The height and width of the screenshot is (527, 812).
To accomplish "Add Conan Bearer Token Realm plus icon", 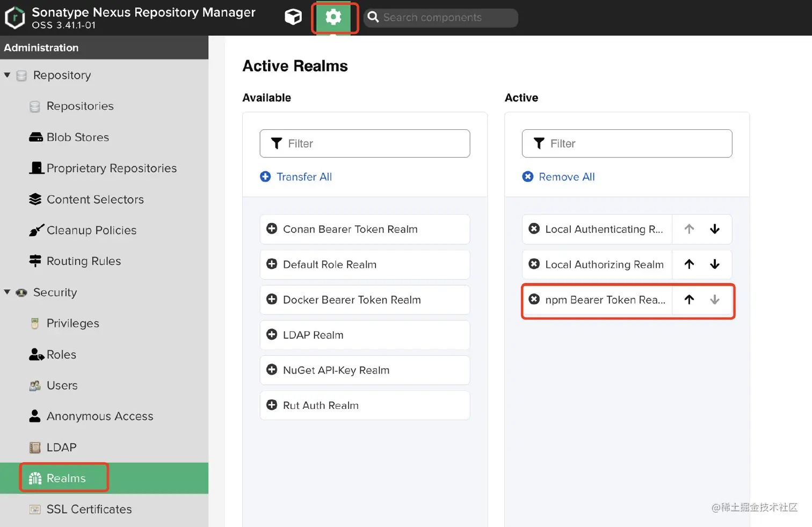I will click(272, 229).
